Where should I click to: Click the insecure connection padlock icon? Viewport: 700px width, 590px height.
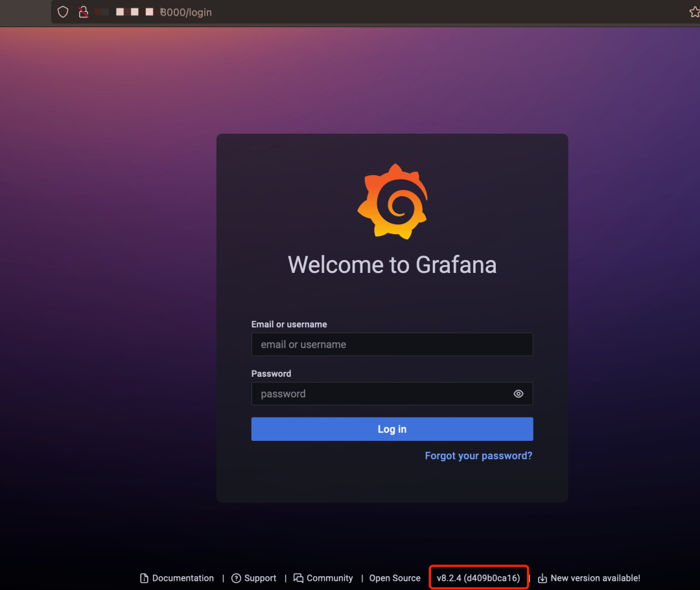coord(84,12)
